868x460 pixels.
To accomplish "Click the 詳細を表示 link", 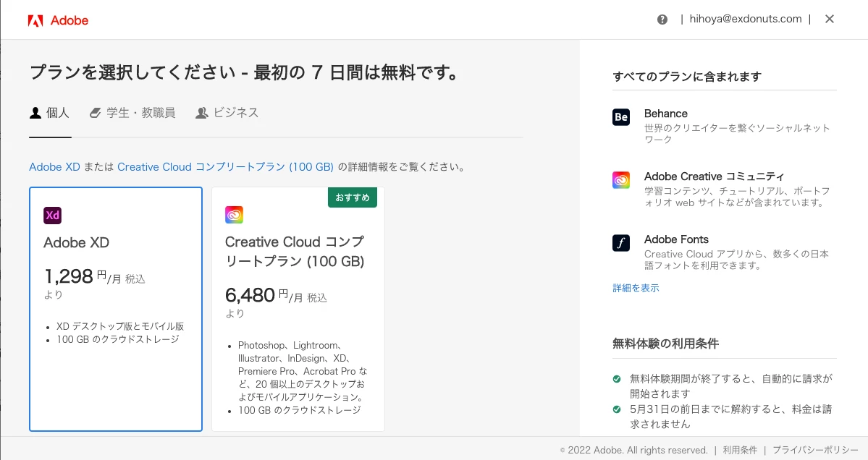I will coord(636,288).
